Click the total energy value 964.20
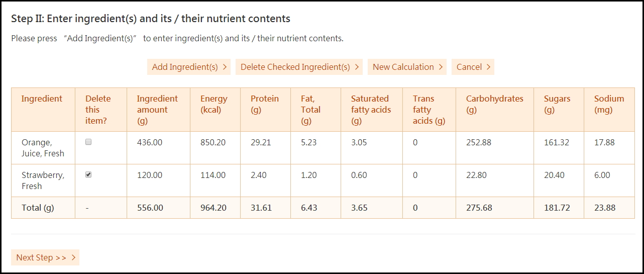This screenshot has width=644, height=274. pyautogui.click(x=213, y=208)
